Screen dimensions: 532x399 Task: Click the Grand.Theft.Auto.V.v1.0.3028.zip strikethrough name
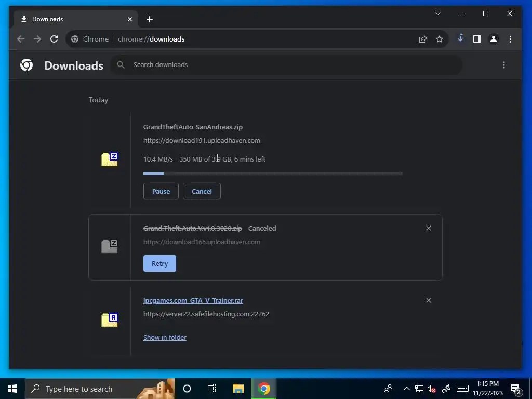192,229
